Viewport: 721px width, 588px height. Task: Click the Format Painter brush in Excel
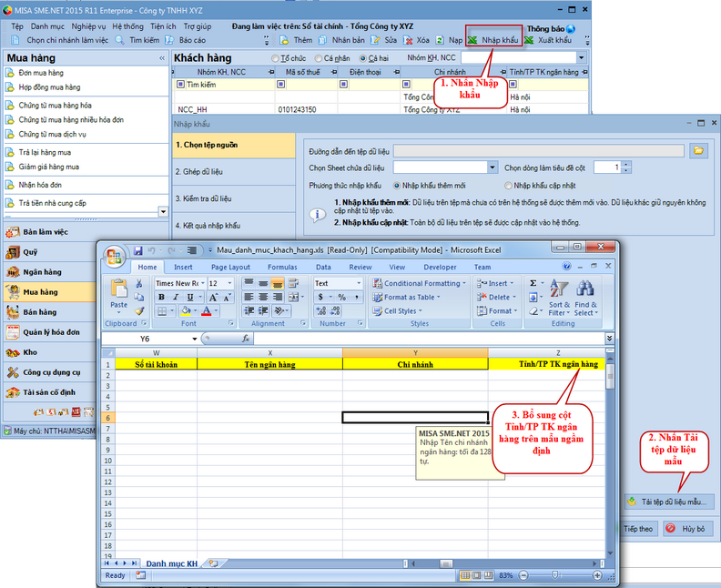139,310
